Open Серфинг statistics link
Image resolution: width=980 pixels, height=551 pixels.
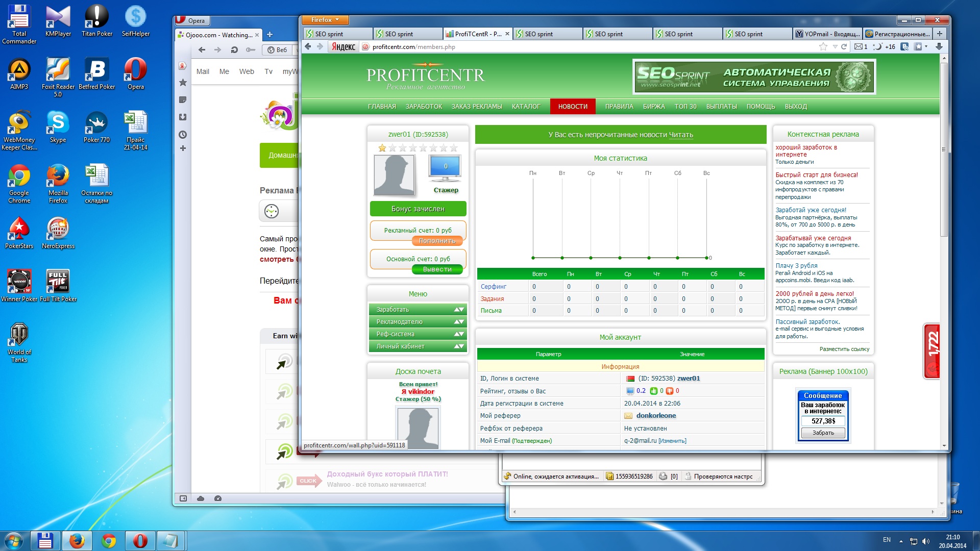point(493,287)
